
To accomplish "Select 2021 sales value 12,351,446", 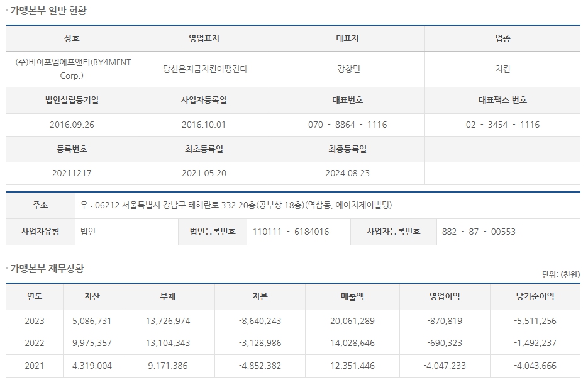I will [x=353, y=366].
